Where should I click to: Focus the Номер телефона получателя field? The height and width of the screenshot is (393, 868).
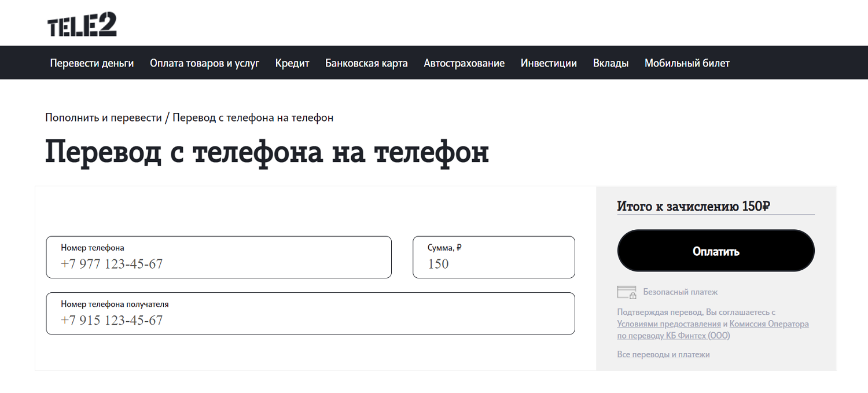[310, 320]
